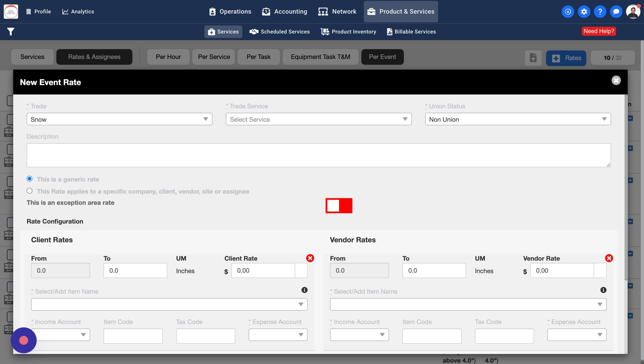Click in the Description text area
Viewport: 644px width, 364px height.
318,155
